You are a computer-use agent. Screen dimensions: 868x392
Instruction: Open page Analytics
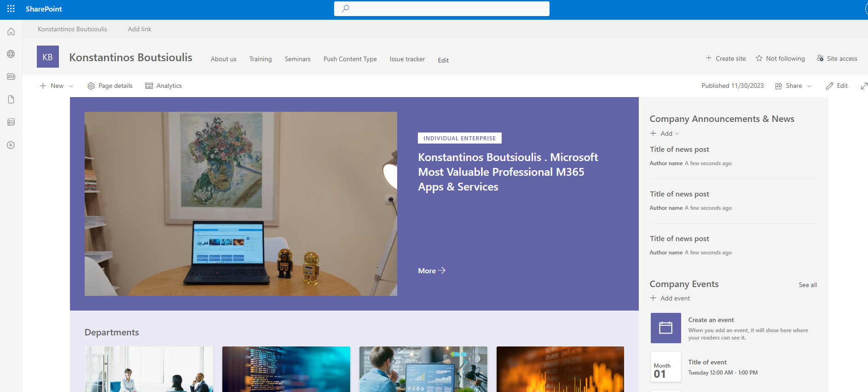click(x=163, y=86)
